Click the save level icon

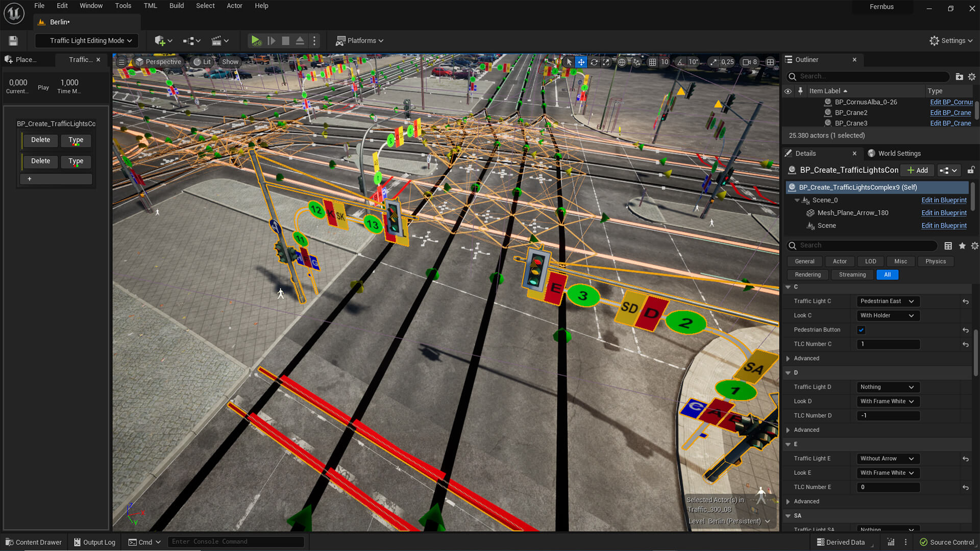[x=14, y=41]
